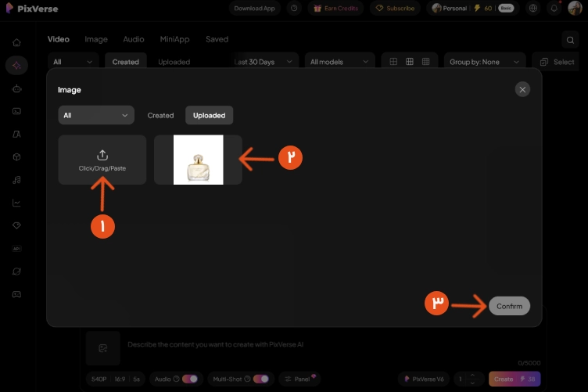
Task: Open the PixVerse V6 model selector
Action: (424, 379)
